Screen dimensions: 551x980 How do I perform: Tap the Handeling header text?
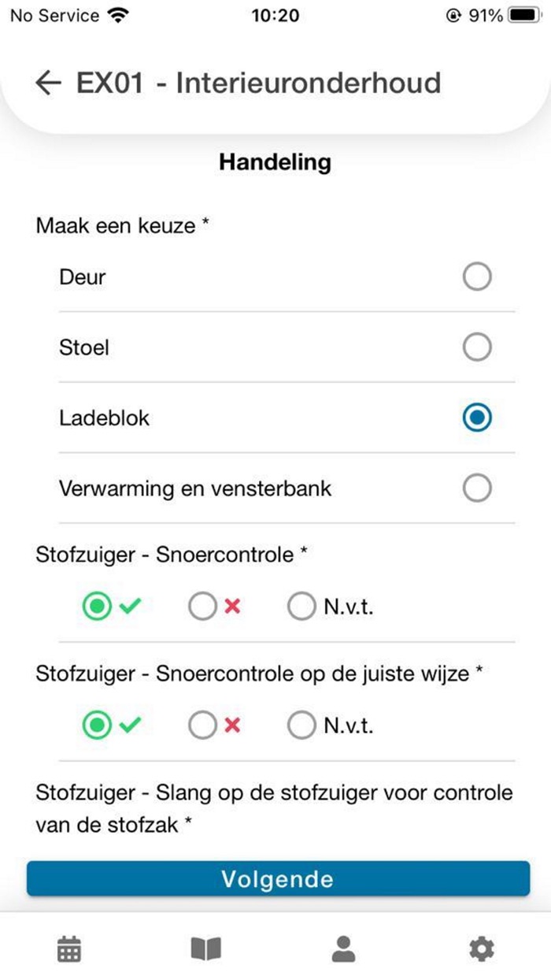click(x=275, y=162)
